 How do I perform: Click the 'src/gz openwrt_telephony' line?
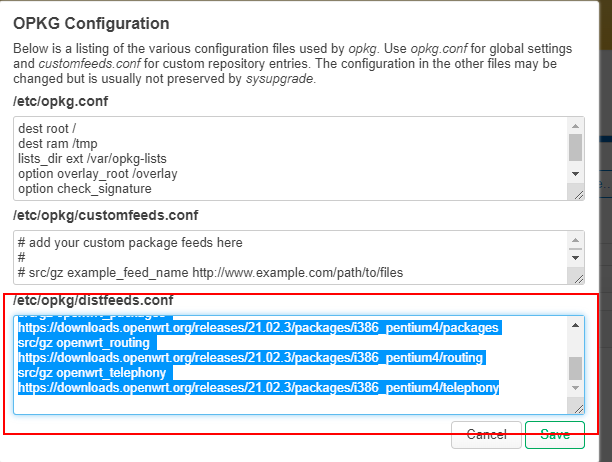pyautogui.click(x=92, y=373)
